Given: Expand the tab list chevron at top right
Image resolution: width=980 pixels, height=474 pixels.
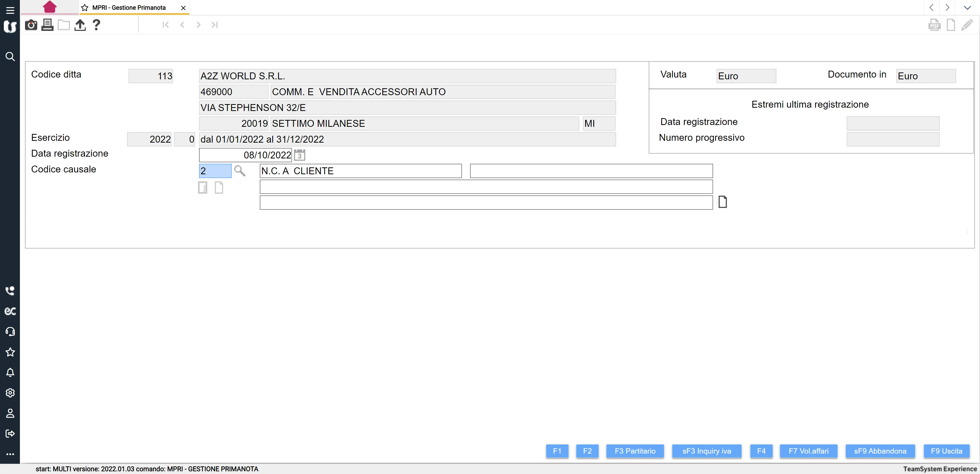Looking at the screenshot, I should point(967,8).
